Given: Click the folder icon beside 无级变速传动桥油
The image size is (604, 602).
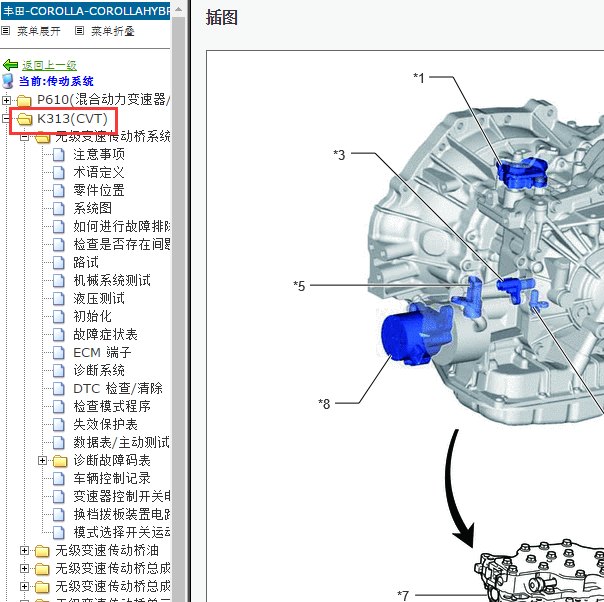Looking at the screenshot, I should click(x=42, y=551).
